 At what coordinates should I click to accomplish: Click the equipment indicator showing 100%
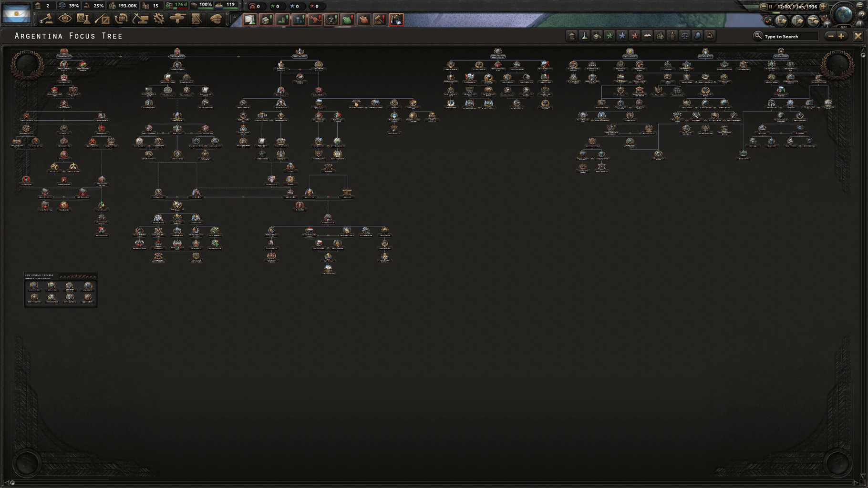(201, 5)
